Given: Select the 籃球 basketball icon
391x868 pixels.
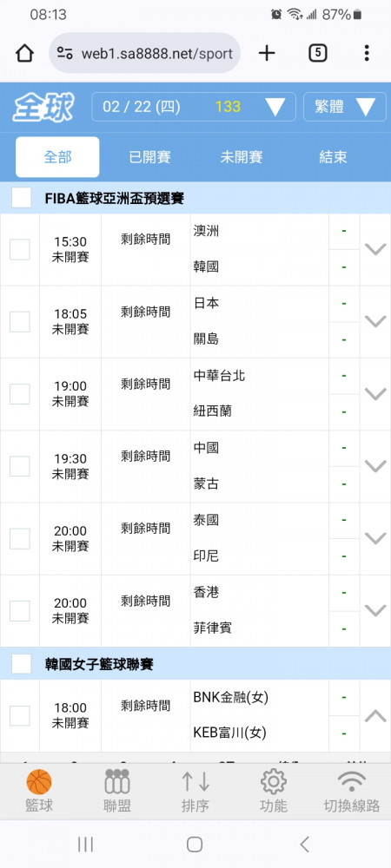Looking at the screenshot, I should 39,782.
